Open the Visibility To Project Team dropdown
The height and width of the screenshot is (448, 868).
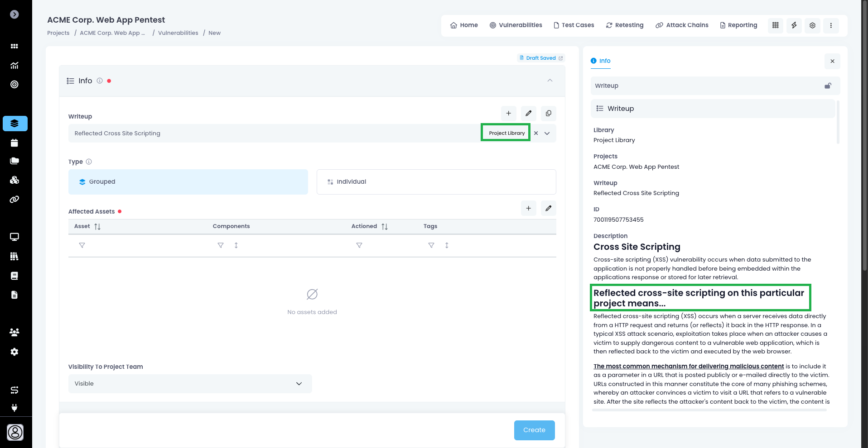[x=190, y=384]
